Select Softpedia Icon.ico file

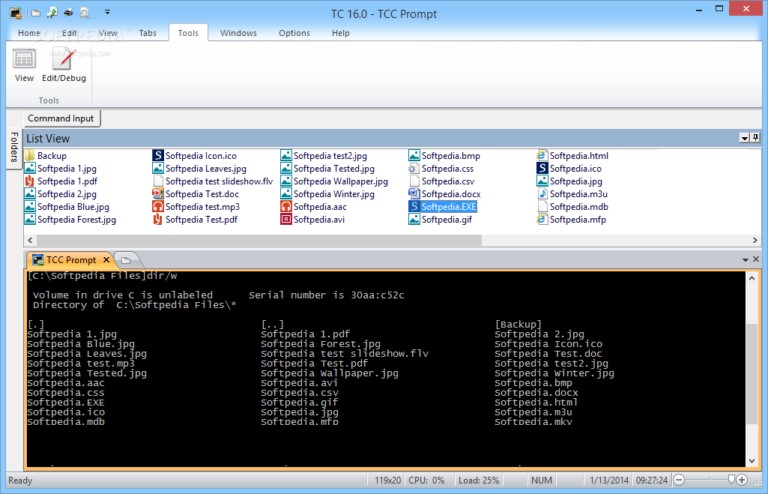pos(194,156)
